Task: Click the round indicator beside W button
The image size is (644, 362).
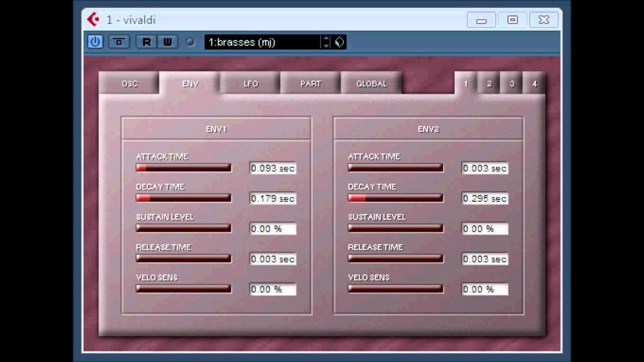Action: pos(190,42)
